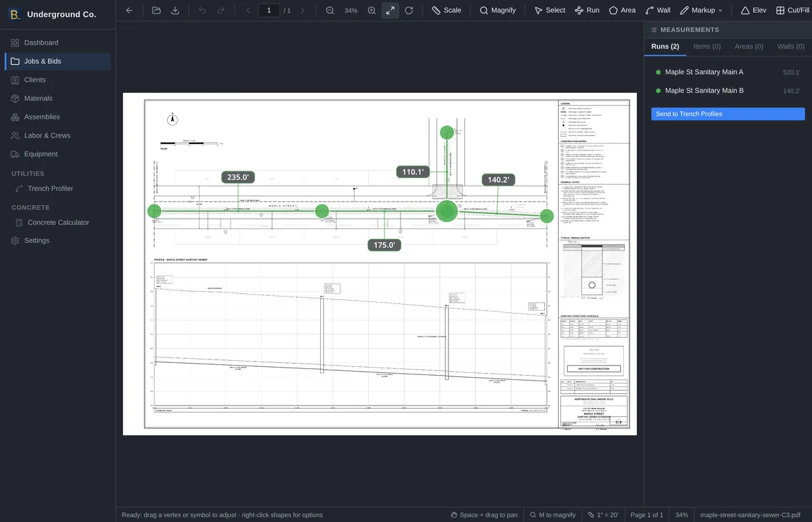Select the Elev tool
Screen dimensions: 812x522
[753, 10]
